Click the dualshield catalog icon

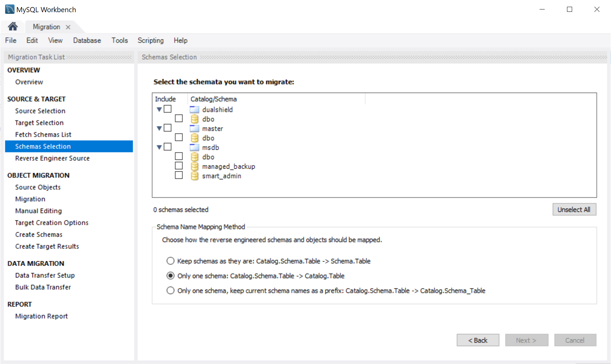pyautogui.click(x=194, y=110)
